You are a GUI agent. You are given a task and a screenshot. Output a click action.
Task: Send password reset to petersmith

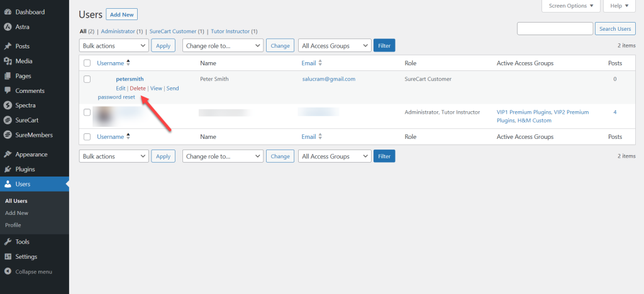[x=138, y=93]
